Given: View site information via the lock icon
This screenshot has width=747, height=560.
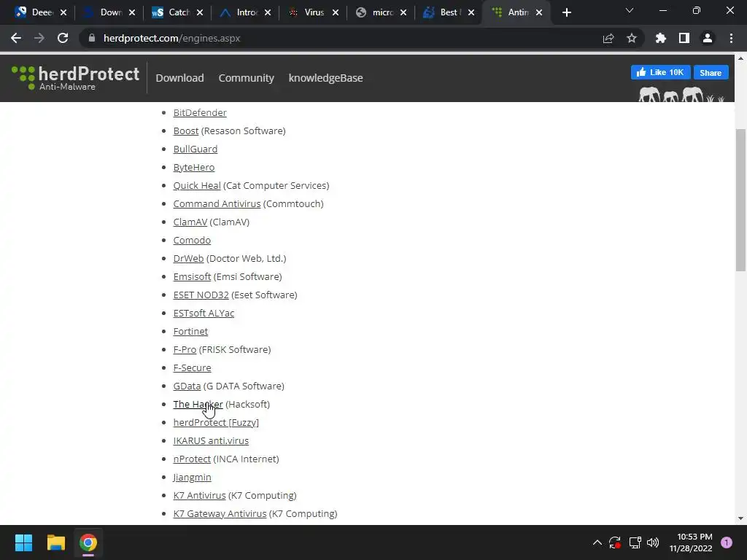Looking at the screenshot, I should pyautogui.click(x=92, y=38).
